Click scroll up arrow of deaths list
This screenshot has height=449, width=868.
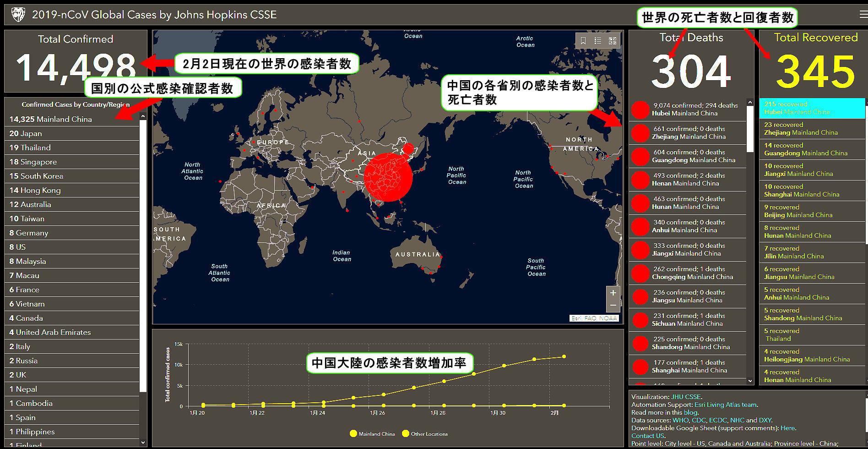tap(750, 102)
